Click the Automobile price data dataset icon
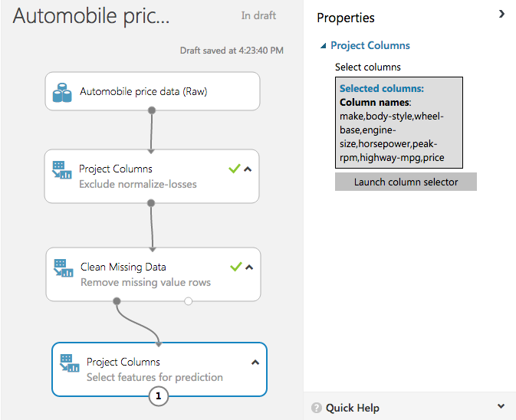 [61, 92]
